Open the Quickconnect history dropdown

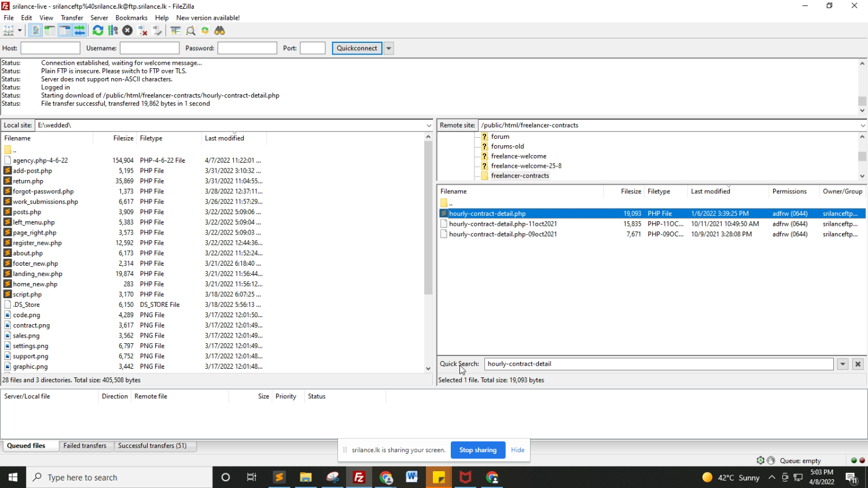tap(389, 48)
